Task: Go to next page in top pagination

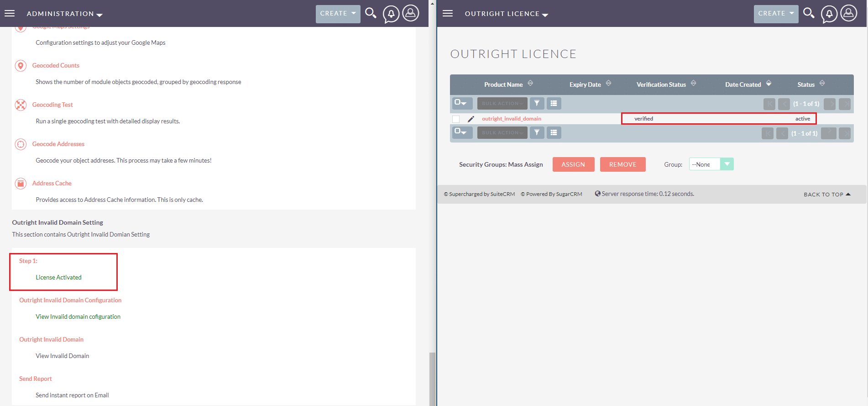Action: tap(830, 104)
